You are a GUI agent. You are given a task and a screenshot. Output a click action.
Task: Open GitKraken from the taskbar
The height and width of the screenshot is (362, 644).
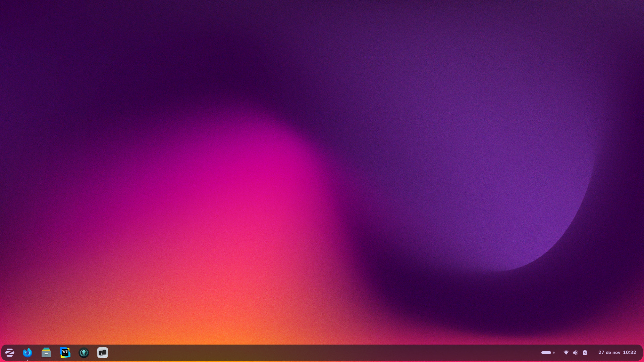(84, 353)
